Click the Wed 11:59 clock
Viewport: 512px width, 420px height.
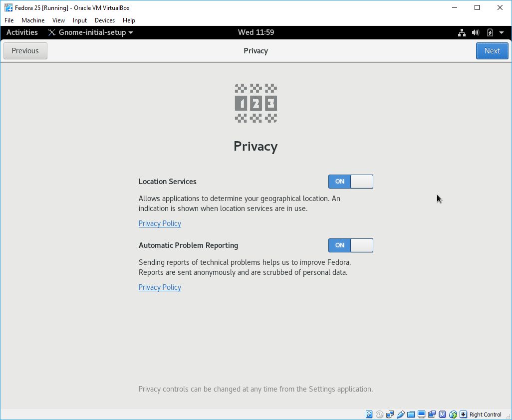click(256, 32)
